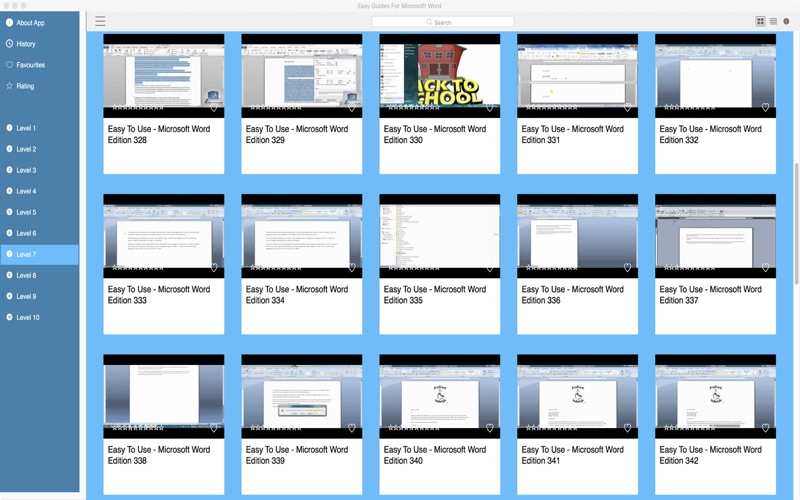The height and width of the screenshot is (500, 800).
Task: Select Level 8 in sidebar
Action: (x=40, y=275)
